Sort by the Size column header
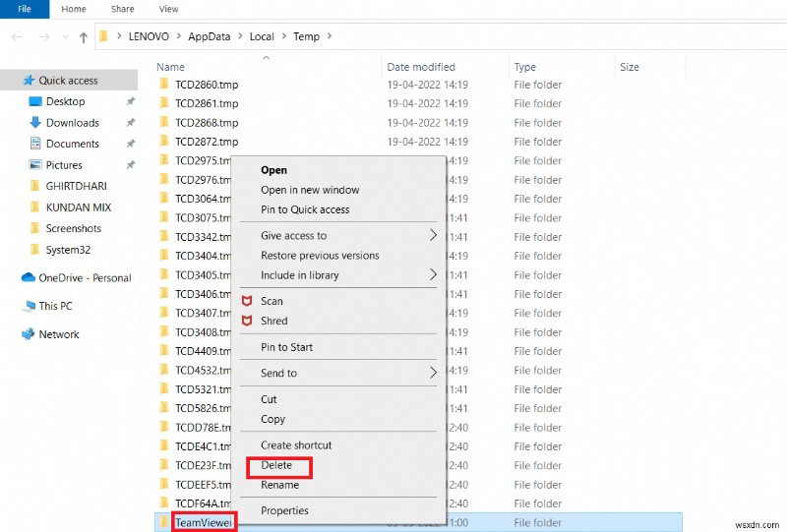Image resolution: width=787 pixels, height=532 pixels. point(630,67)
